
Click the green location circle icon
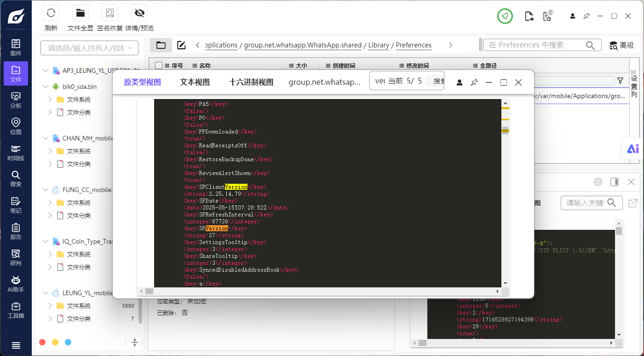pos(505,16)
